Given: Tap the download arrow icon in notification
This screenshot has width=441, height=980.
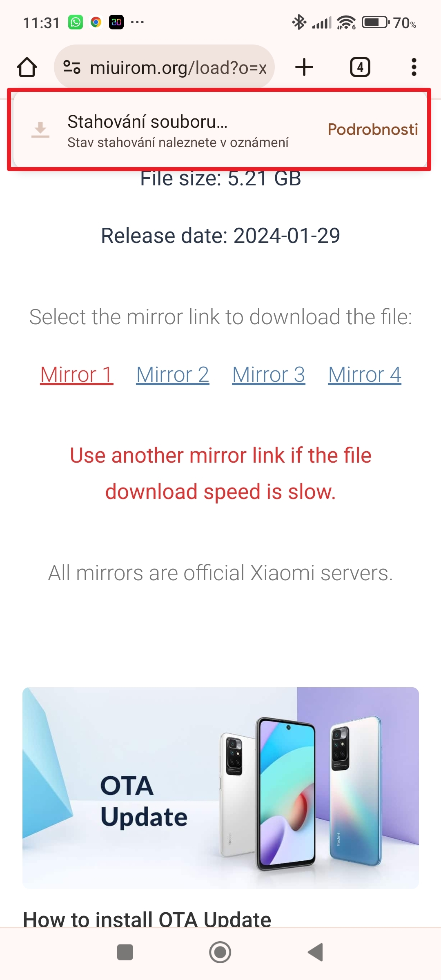Looking at the screenshot, I should tap(40, 130).
